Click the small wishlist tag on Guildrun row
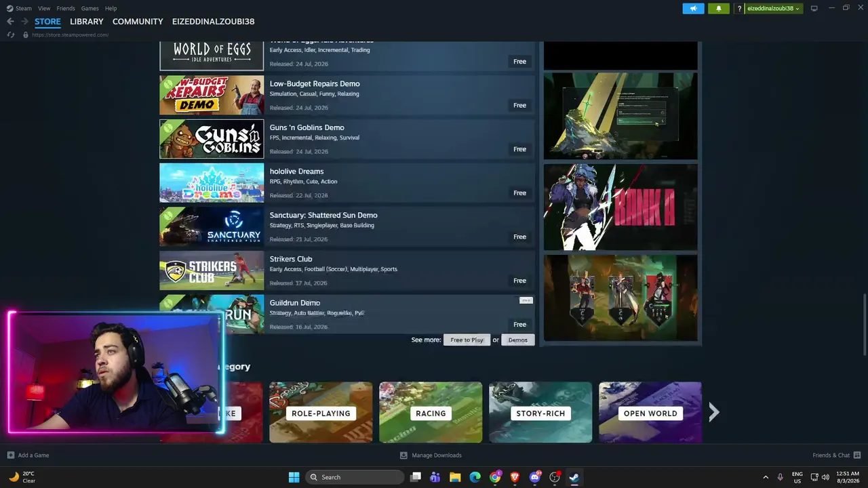 [526, 300]
